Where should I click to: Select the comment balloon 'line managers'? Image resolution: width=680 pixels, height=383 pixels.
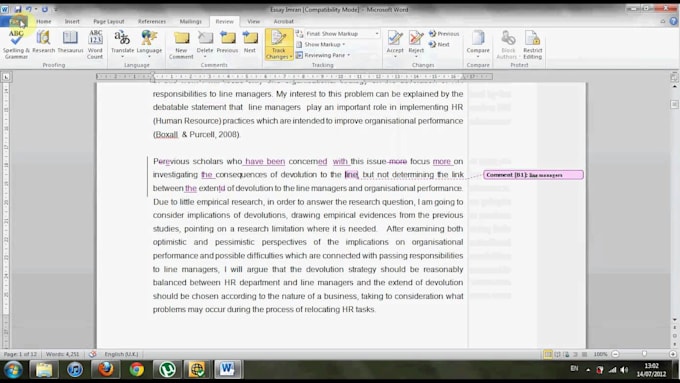533,175
